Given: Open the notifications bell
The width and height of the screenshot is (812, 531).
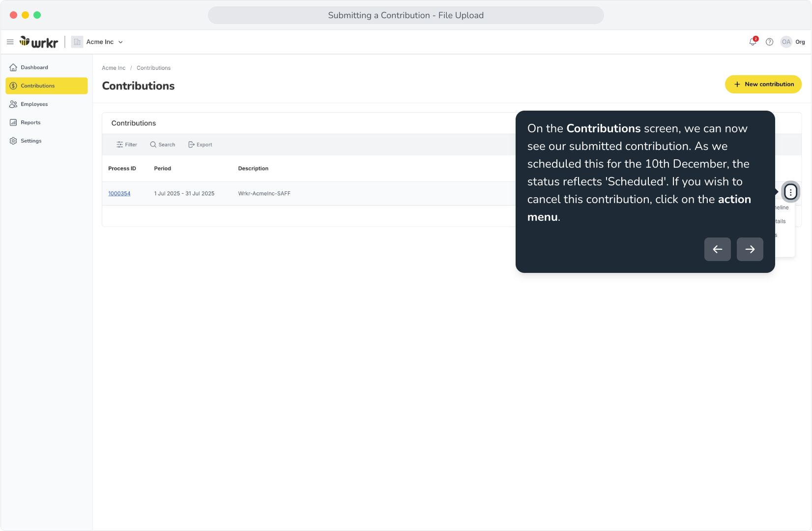Looking at the screenshot, I should point(753,42).
